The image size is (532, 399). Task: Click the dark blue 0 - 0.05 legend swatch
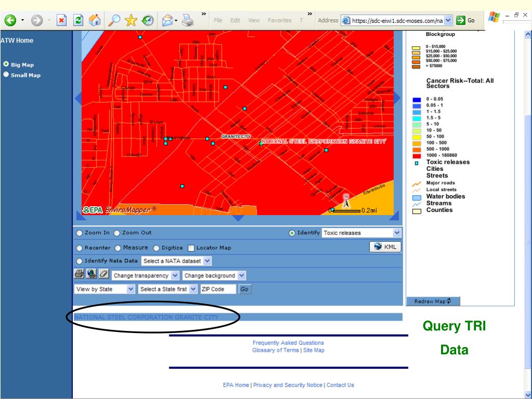click(x=417, y=99)
